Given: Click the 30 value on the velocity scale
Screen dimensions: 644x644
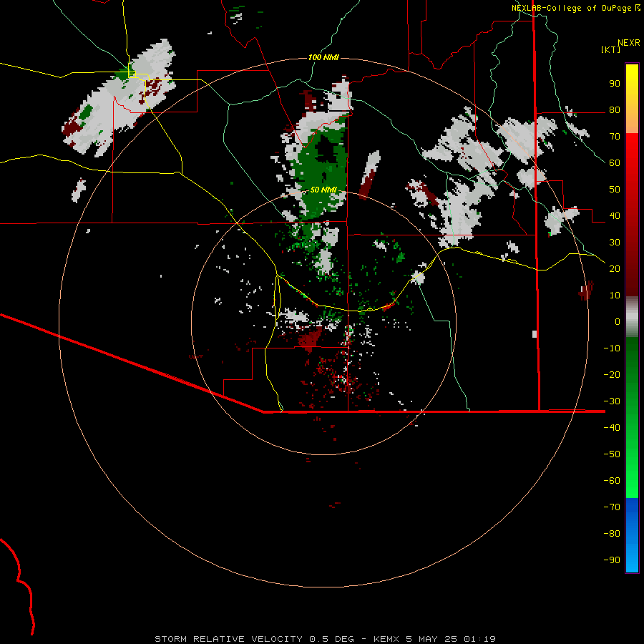Looking at the screenshot, I should (615, 243).
